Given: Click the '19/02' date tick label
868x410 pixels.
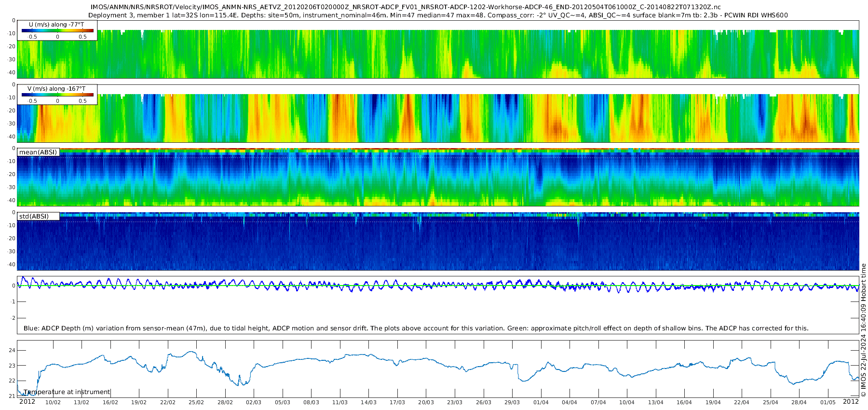Looking at the screenshot, I should [x=139, y=402].
